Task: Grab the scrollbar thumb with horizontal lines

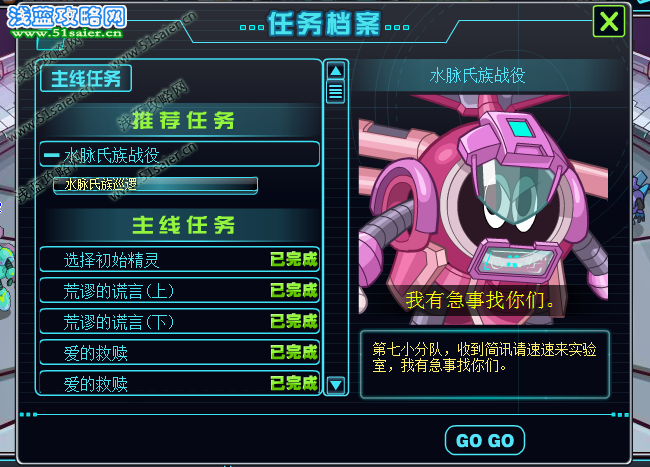Action: click(335, 92)
